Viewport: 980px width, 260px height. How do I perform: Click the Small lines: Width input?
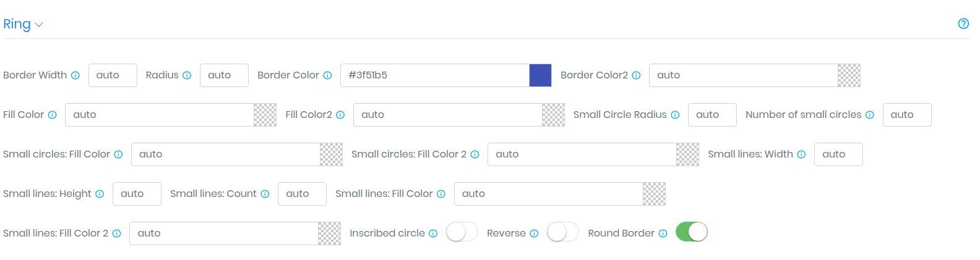pos(838,154)
